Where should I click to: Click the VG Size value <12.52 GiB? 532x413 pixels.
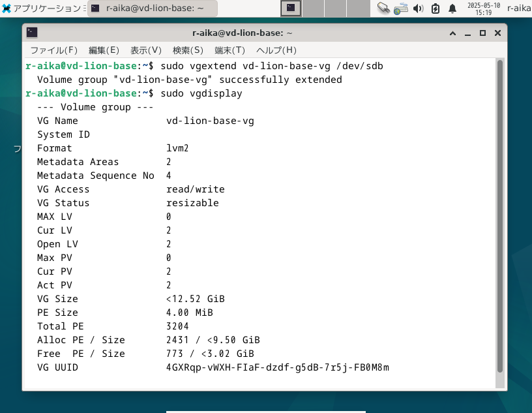pyautogui.click(x=196, y=299)
